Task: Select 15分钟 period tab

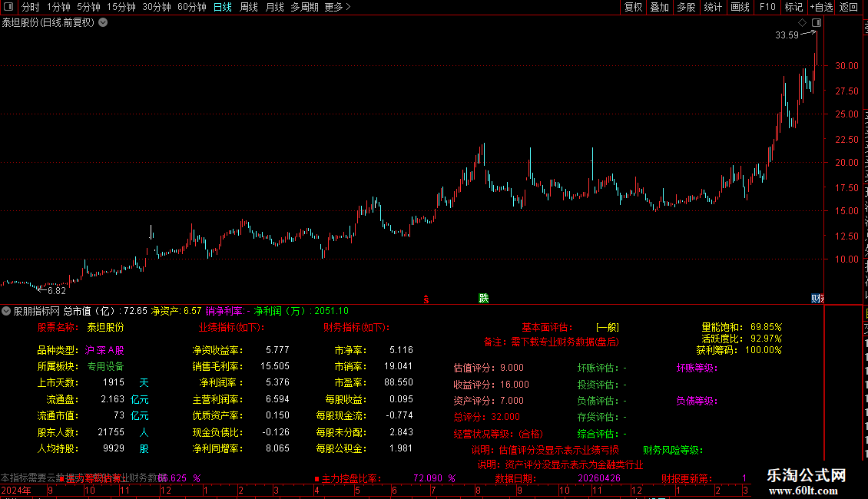Action: coord(121,7)
